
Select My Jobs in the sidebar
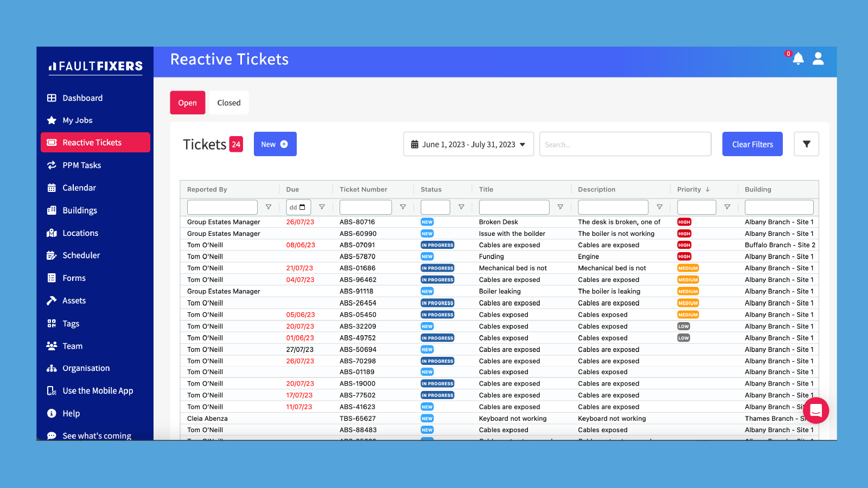coord(76,120)
